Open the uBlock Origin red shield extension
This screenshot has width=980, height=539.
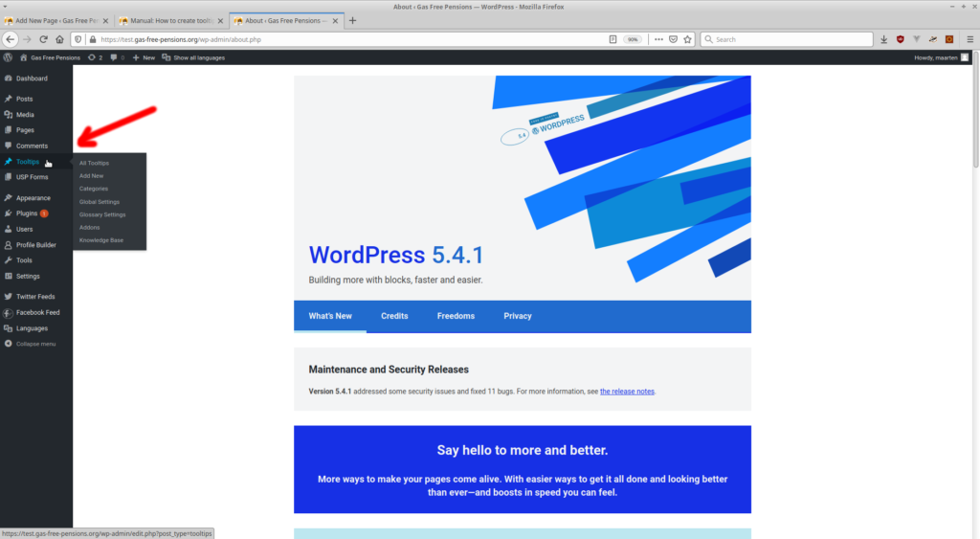point(900,39)
